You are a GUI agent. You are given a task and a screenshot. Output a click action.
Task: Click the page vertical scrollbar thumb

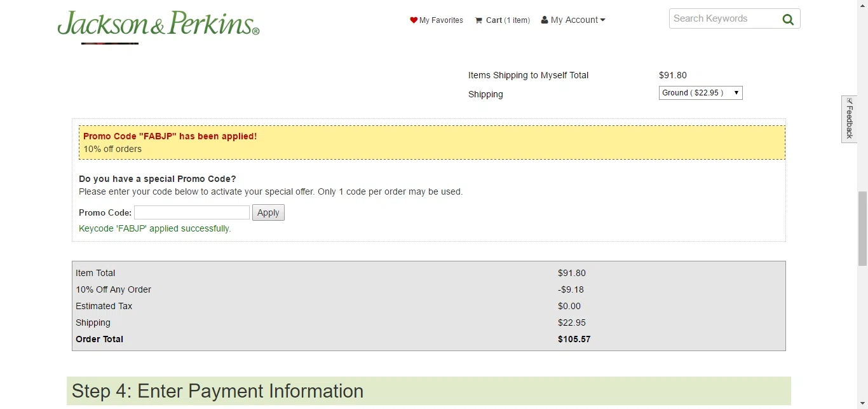(x=862, y=228)
